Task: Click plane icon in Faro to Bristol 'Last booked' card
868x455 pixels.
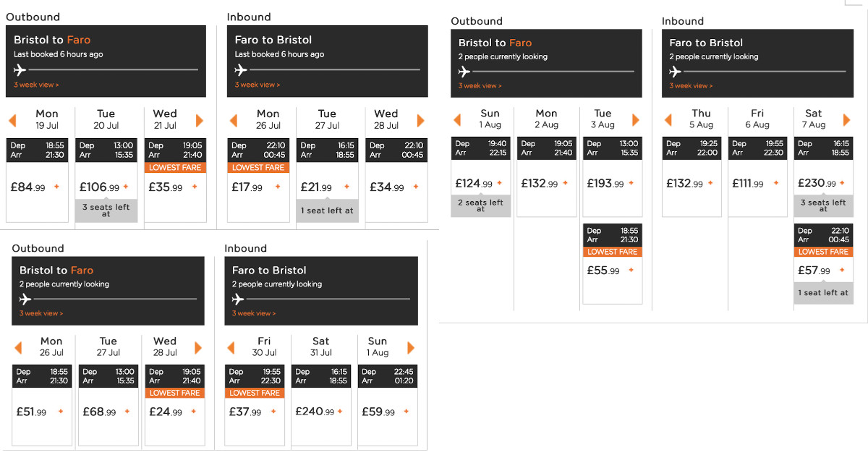Action: point(241,69)
